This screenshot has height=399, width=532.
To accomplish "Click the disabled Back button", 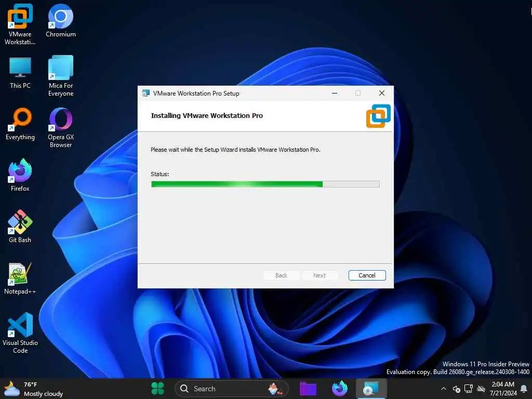I will click(281, 275).
